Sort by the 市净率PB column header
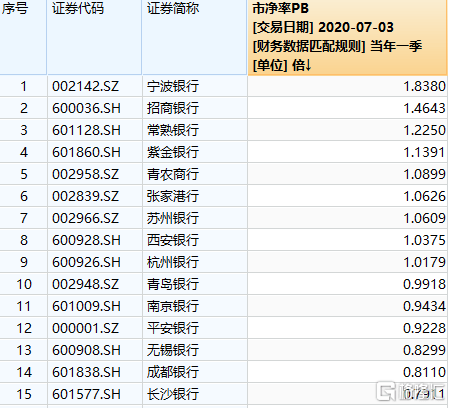451x408 pixels. coord(347,37)
